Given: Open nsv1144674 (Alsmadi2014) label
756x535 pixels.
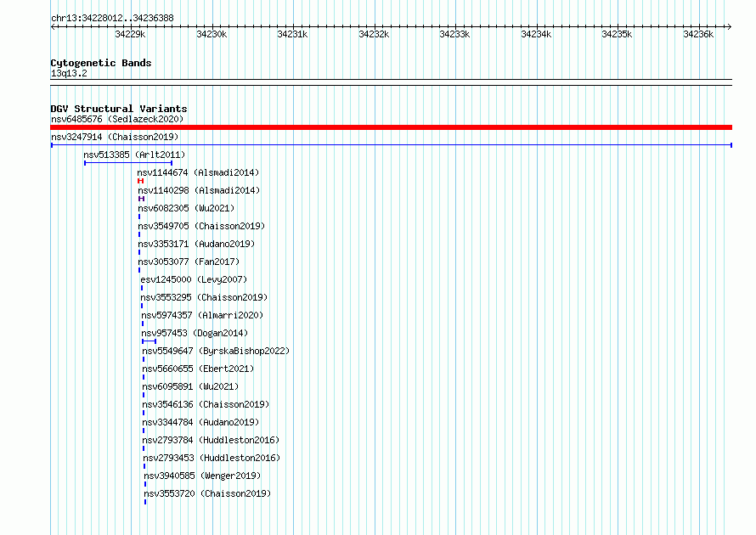Looking at the screenshot, I should pos(198,172).
